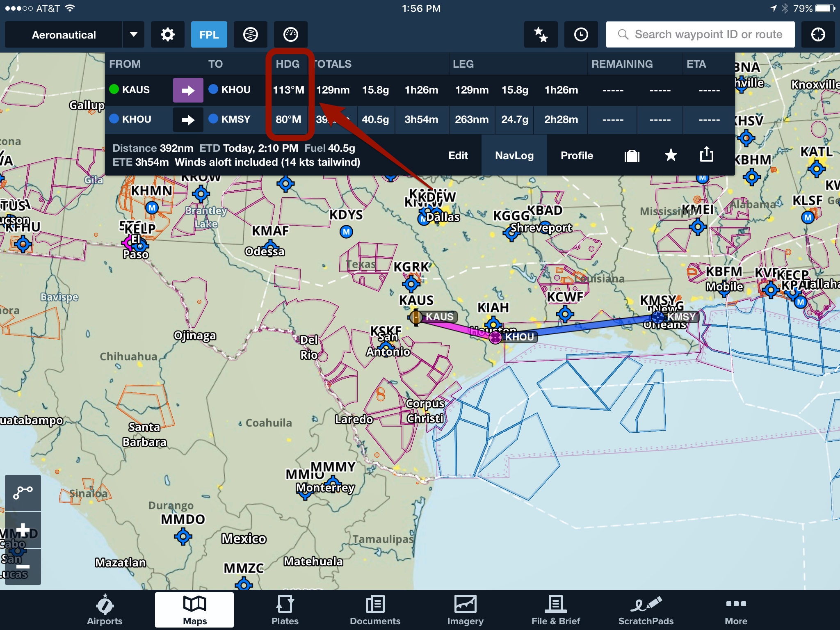Tap the KIAH airport symbol
Screen dimensions: 840x630
click(493, 324)
